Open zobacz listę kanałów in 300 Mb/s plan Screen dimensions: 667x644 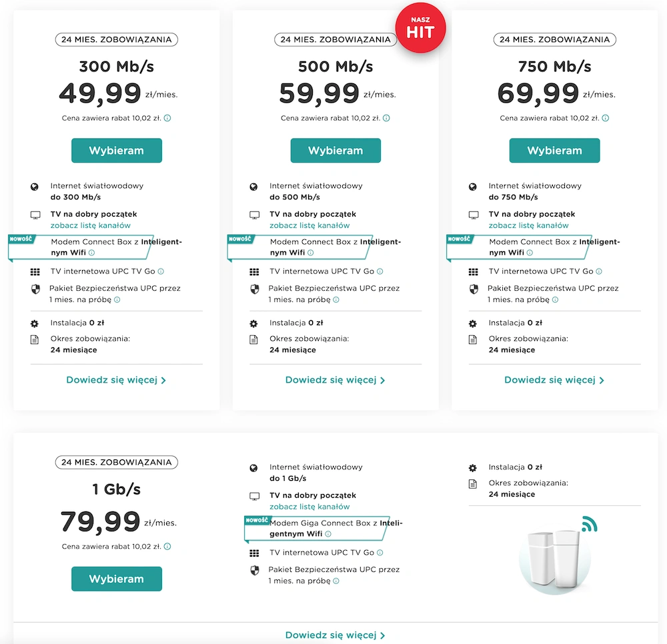91,225
